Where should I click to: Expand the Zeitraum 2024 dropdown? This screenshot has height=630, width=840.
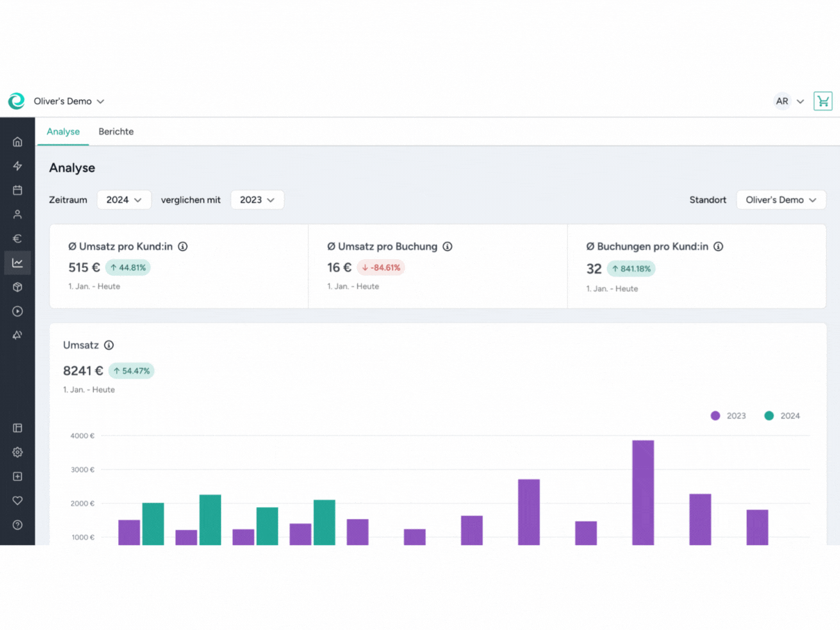[124, 200]
